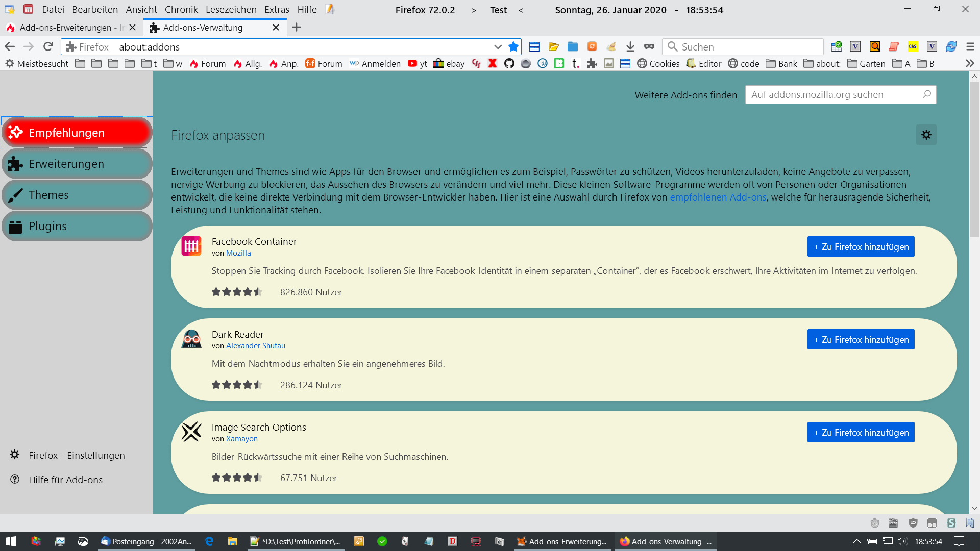The height and width of the screenshot is (551, 980).
Task: Click the Facebook Container extension icon
Action: [x=191, y=246]
